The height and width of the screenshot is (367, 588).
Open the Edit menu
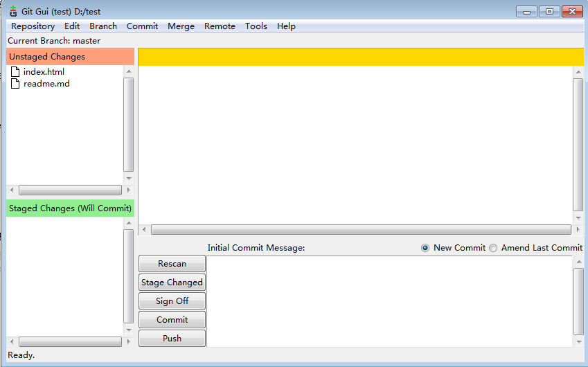pos(72,26)
